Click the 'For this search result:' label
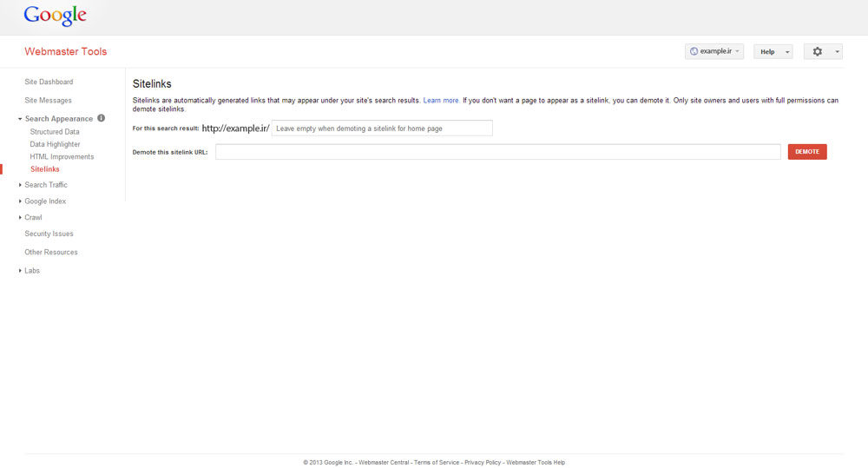868x468 pixels. 166,129
